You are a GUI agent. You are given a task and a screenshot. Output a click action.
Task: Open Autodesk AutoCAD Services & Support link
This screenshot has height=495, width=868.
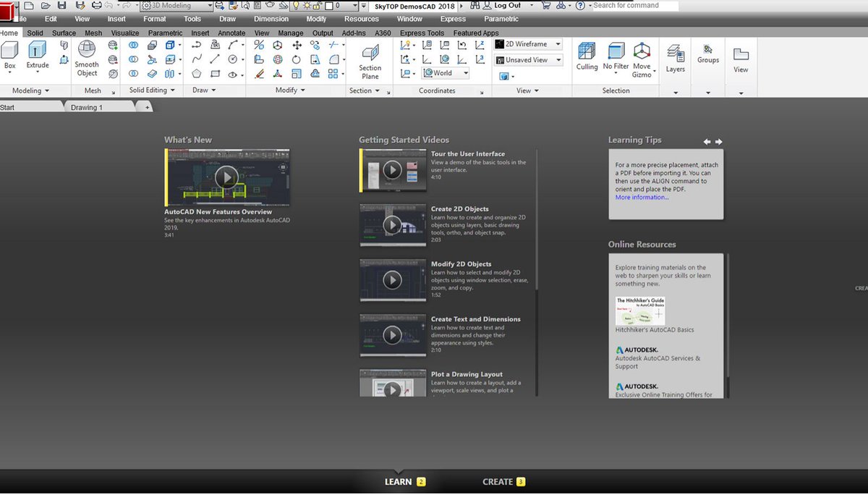658,362
